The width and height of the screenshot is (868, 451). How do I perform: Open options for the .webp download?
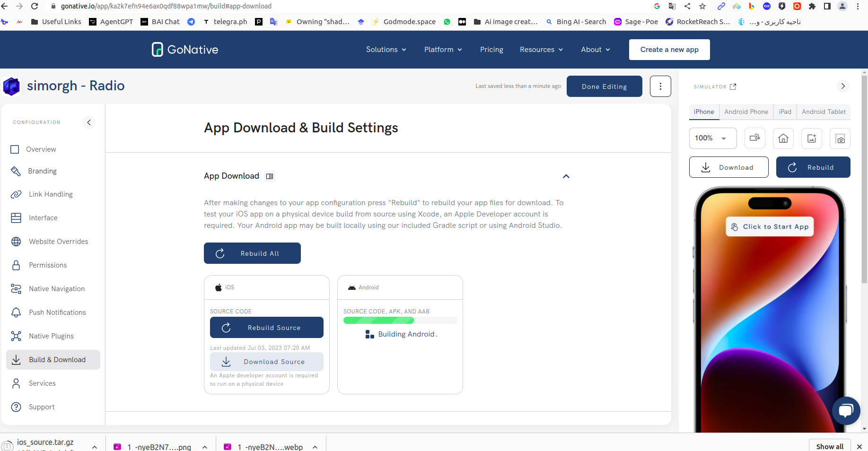(x=315, y=447)
